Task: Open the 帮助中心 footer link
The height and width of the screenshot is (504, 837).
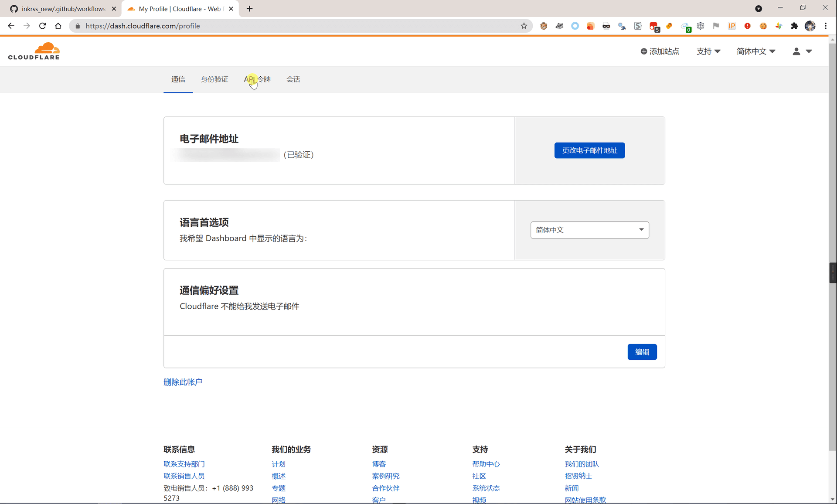Action: [486, 464]
